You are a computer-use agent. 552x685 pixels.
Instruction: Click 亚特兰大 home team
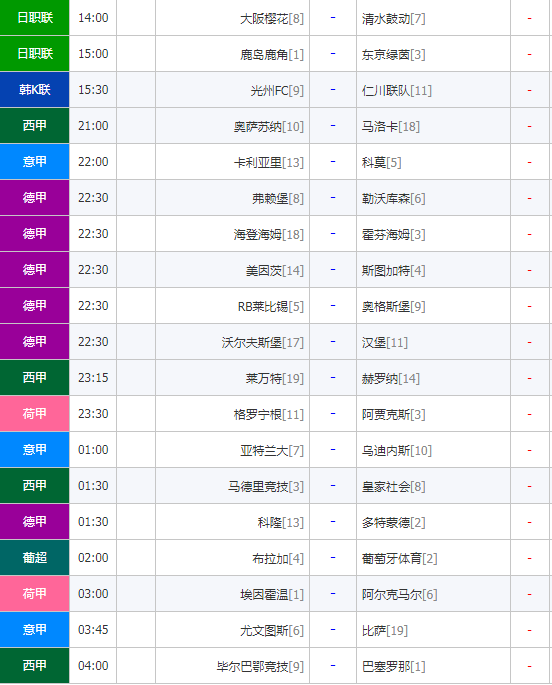click(x=264, y=450)
